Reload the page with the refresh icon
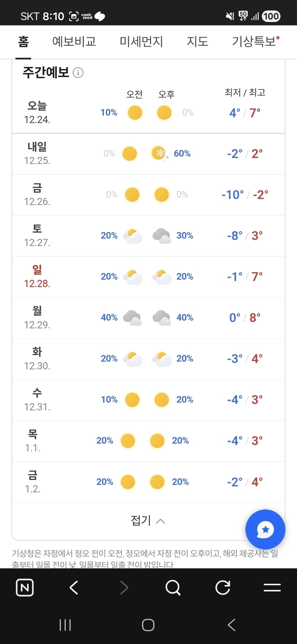Viewport: 297px width, 644px height. [223, 587]
